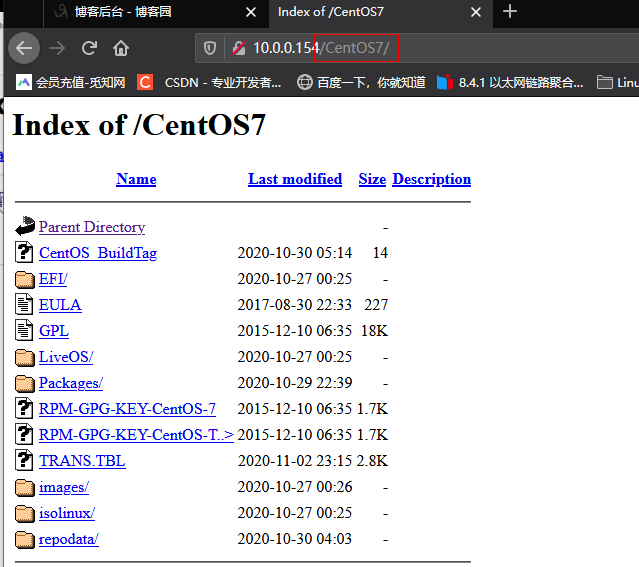Click the folder icon beside isolinux/
Screen dimensions: 639x567
25,514
